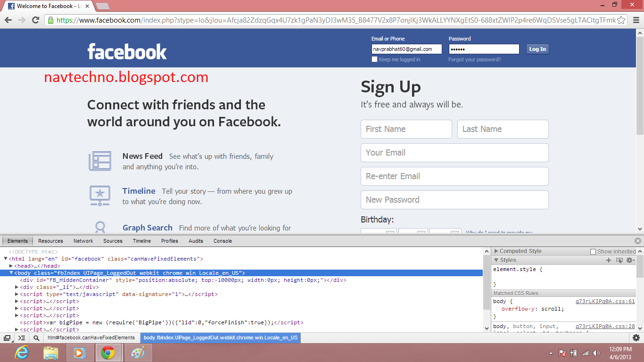
Task: Expand the head element node
Action: point(11,266)
